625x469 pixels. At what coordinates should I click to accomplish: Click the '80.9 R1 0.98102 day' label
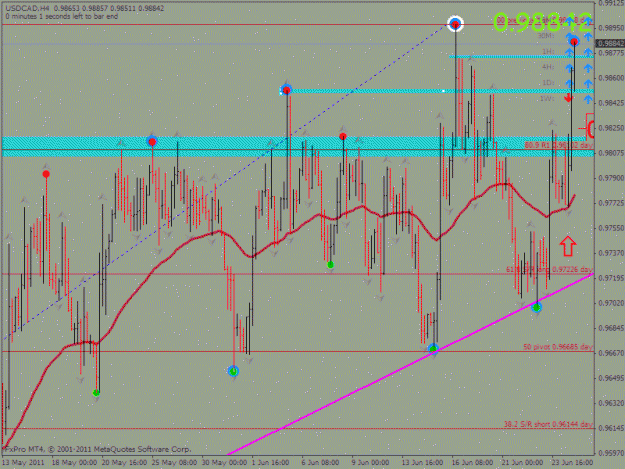tap(559, 145)
